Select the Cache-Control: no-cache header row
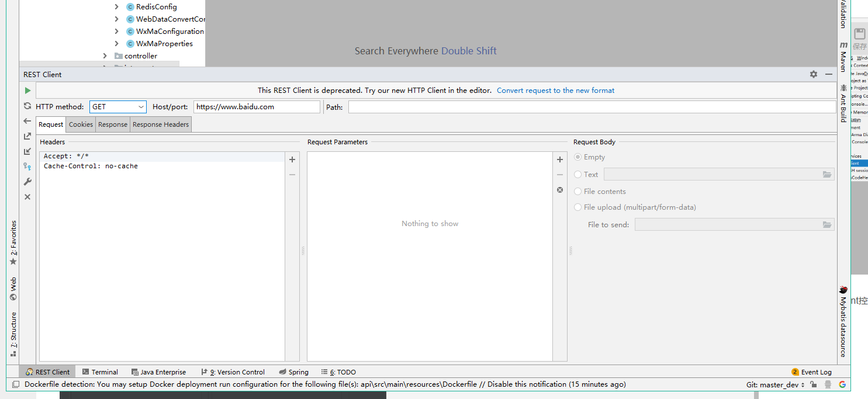 pos(162,166)
